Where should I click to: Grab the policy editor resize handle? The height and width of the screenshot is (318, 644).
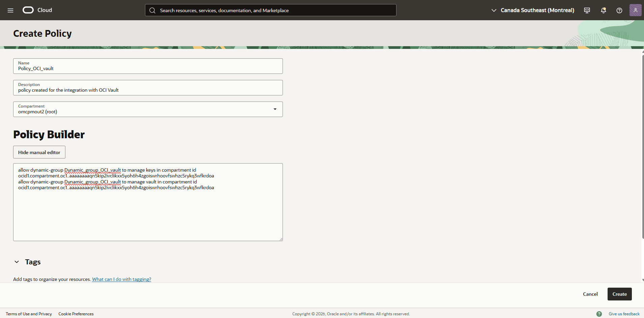click(281, 239)
